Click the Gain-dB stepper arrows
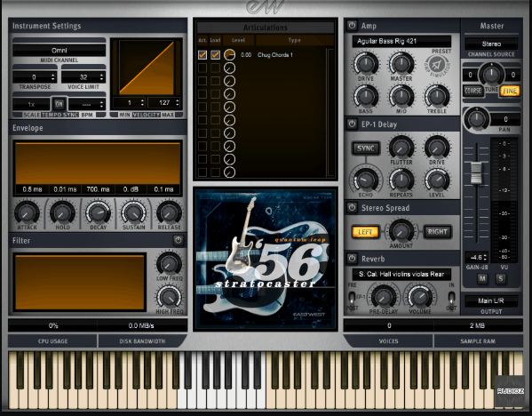Viewport: 532px width, 416px height. [x=486, y=257]
